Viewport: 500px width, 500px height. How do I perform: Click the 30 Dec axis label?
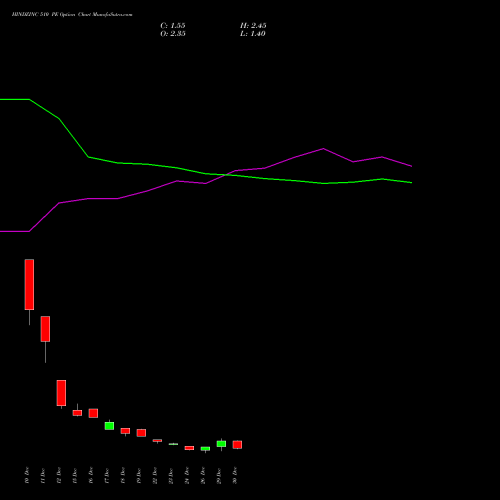click(235, 475)
